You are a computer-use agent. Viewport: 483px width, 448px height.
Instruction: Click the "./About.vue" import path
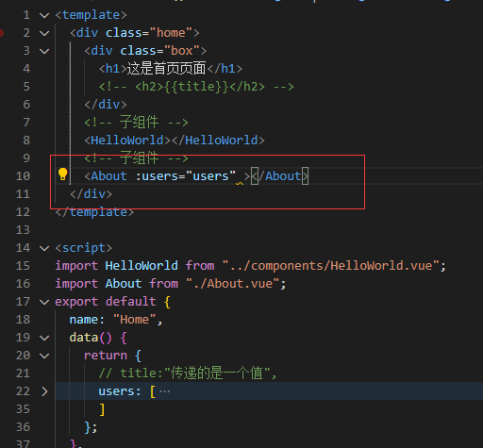click(233, 284)
